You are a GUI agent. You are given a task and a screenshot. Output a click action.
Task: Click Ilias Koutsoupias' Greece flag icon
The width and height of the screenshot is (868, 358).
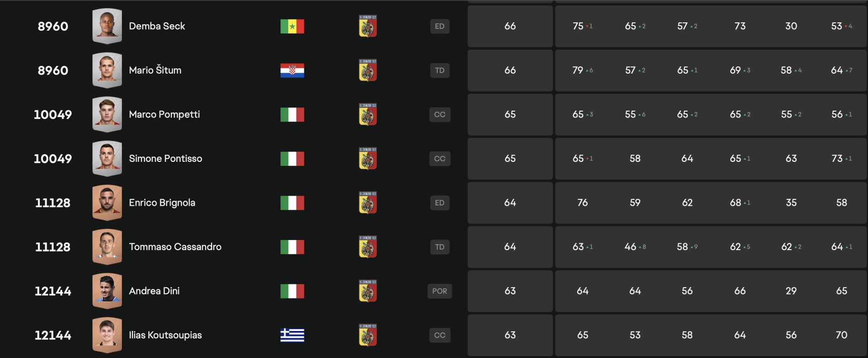click(292, 335)
